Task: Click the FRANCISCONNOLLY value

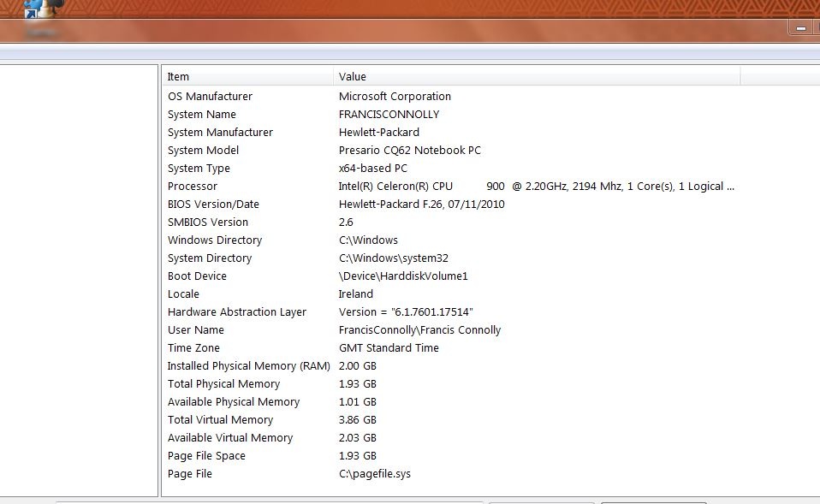Action: (x=389, y=114)
